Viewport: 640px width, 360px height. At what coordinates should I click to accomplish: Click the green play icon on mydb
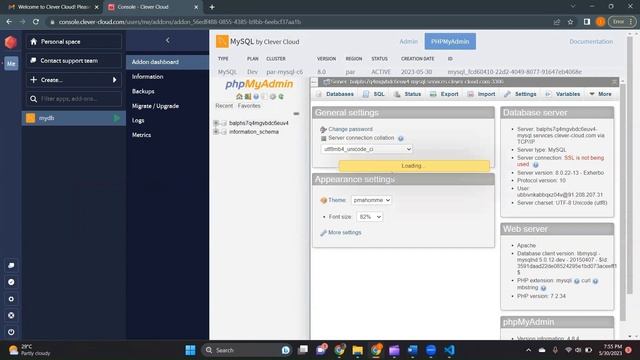click(117, 118)
